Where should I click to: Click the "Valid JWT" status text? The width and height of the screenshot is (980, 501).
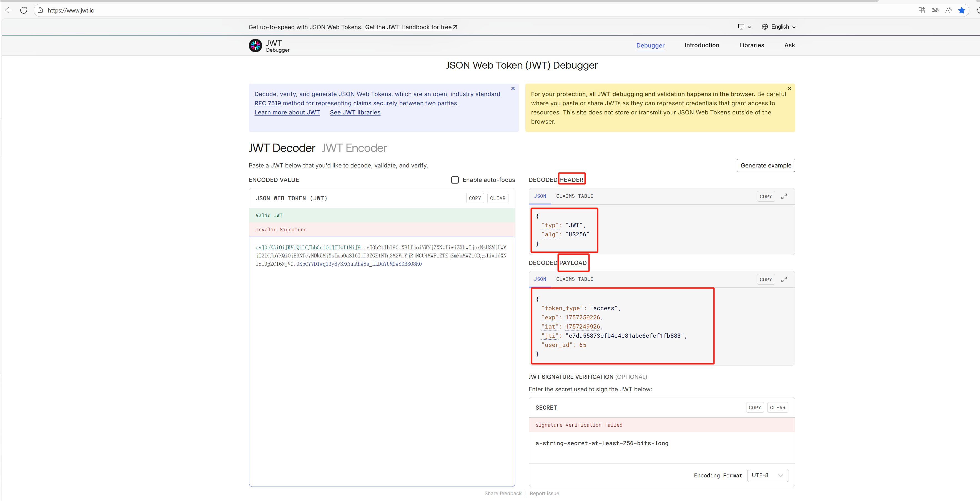269,215
